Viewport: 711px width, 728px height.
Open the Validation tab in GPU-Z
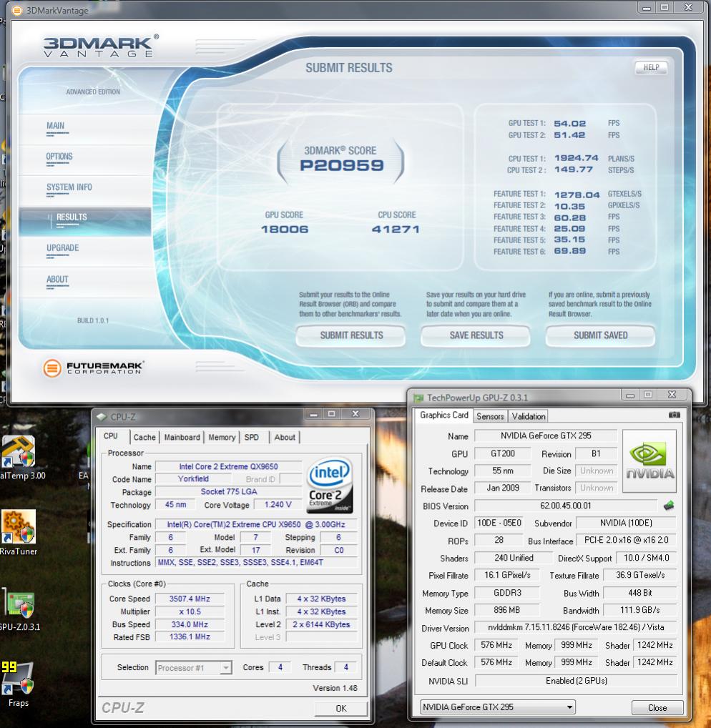coord(529,416)
